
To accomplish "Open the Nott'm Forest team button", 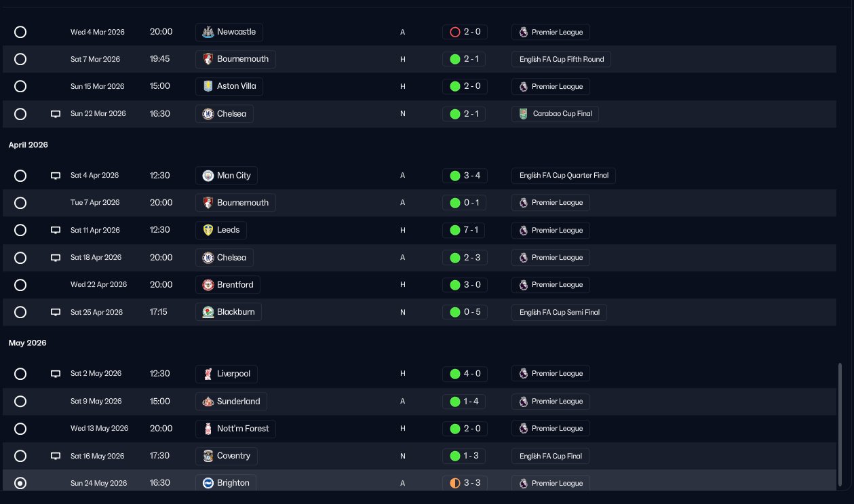I will click(236, 428).
